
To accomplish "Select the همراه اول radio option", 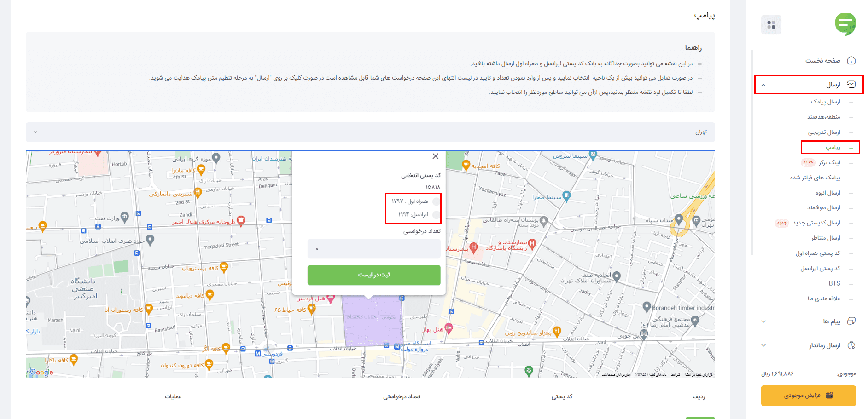I will [436, 201].
